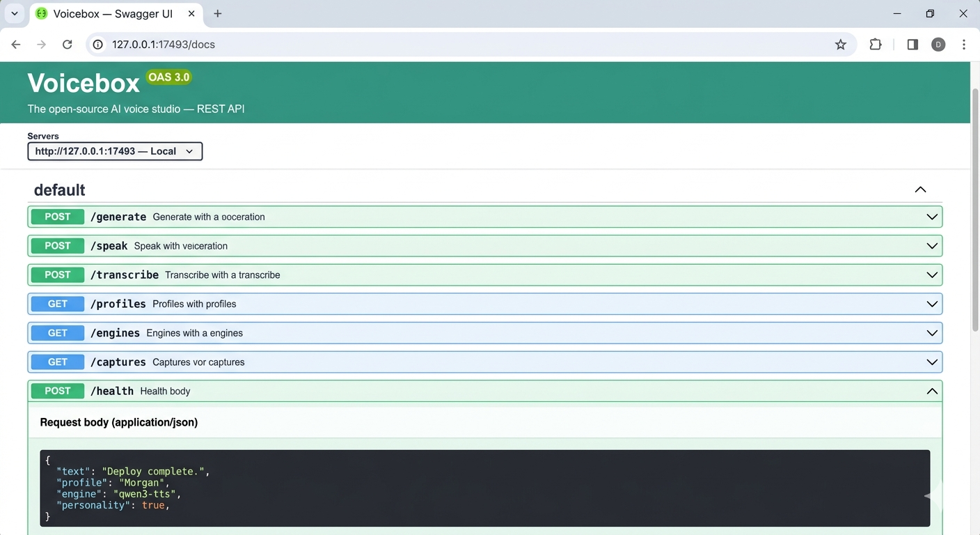
Task: Click the POST badge for /speak
Action: click(x=58, y=246)
